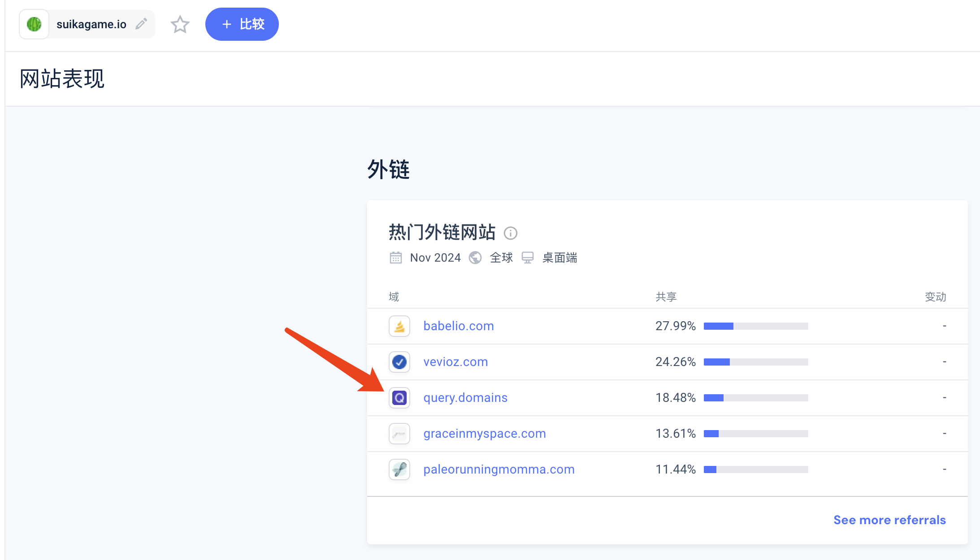Click the 变动 column header

pos(936,297)
